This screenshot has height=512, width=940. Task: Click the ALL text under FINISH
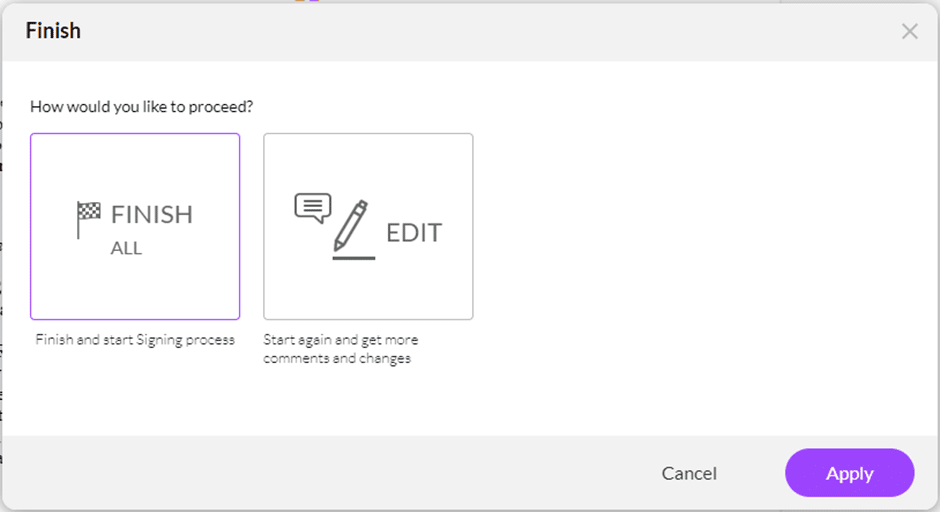coord(126,248)
